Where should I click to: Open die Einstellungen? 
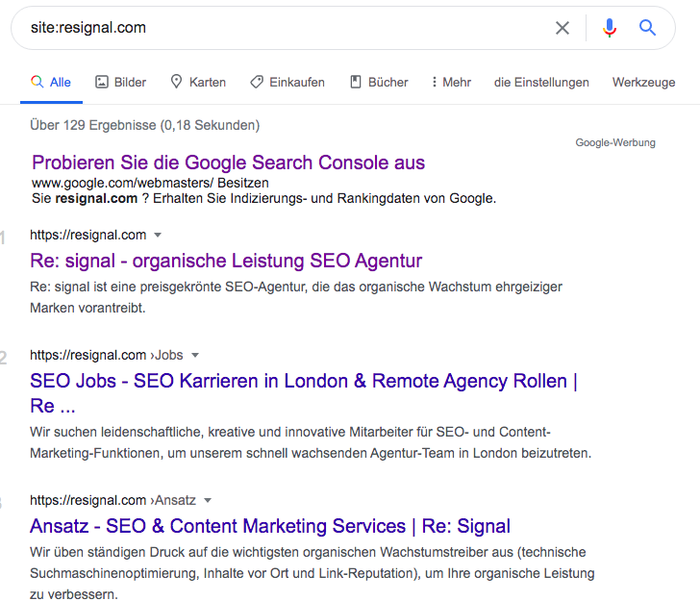(x=541, y=82)
